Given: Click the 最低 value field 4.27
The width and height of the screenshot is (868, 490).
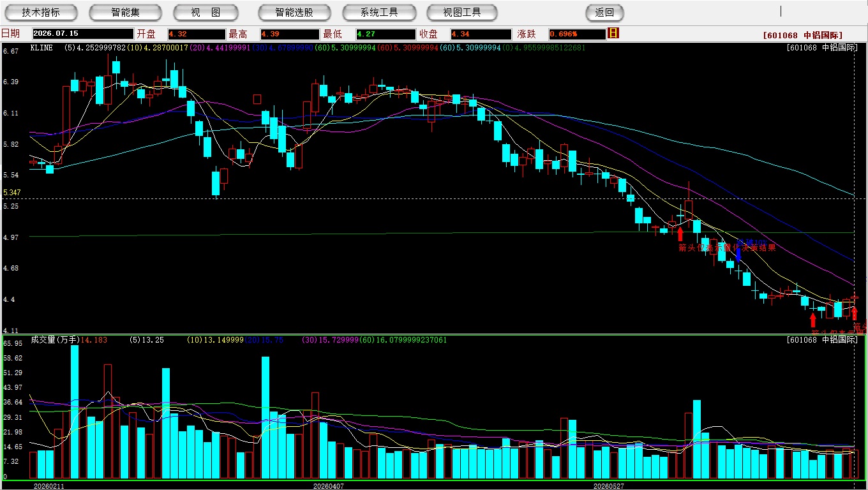Looking at the screenshot, I should coord(386,34).
